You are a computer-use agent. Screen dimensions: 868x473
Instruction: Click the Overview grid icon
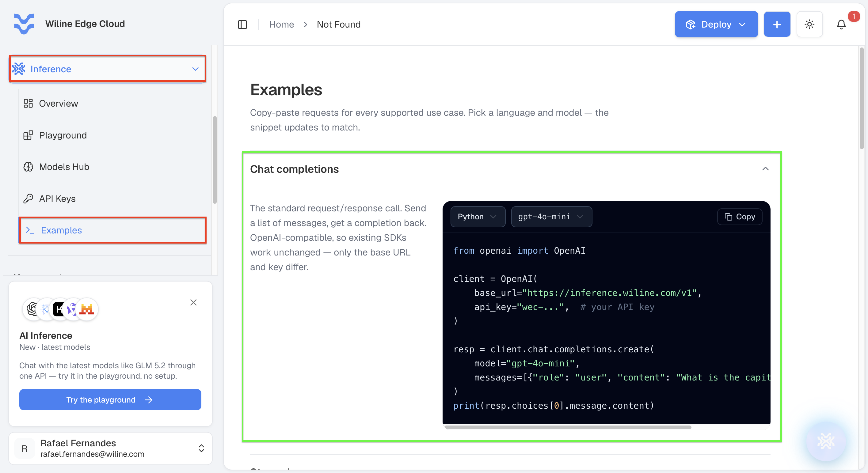[28, 104]
